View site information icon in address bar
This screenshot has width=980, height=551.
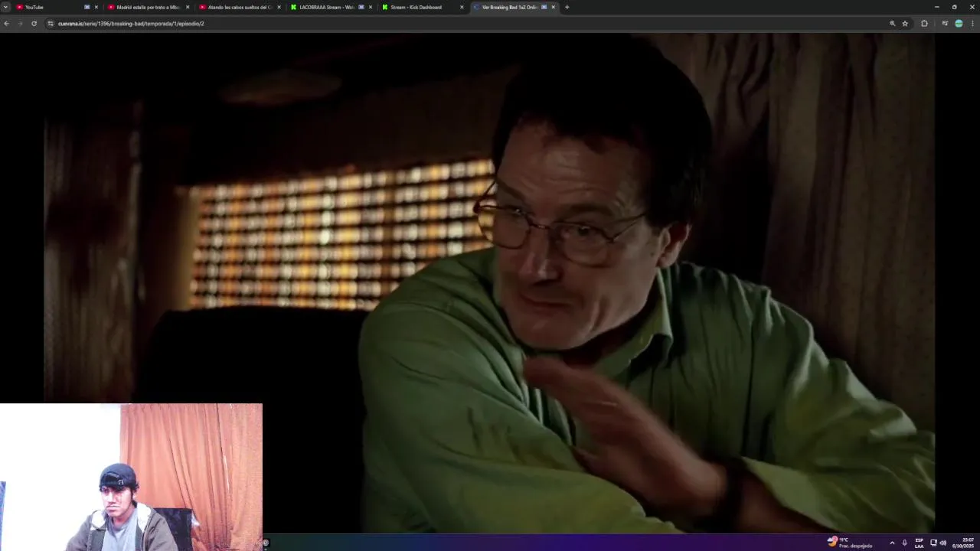coord(51,24)
